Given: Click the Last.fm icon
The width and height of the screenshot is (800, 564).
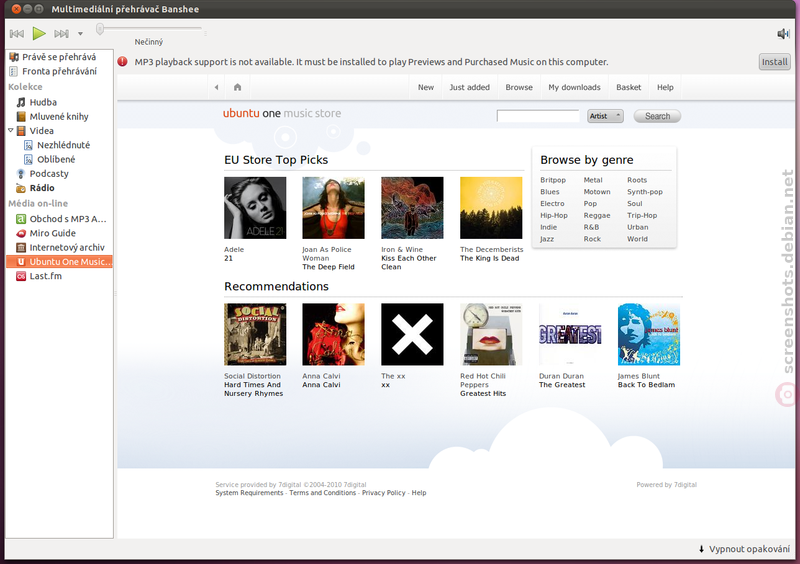Looking at the screenshot, I should (x=21, y=276).
